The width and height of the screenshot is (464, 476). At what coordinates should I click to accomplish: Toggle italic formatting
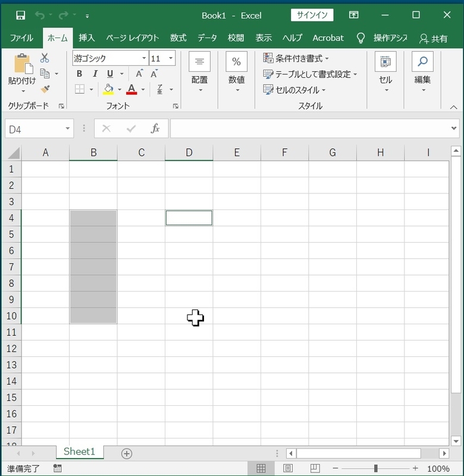[95, 74]
